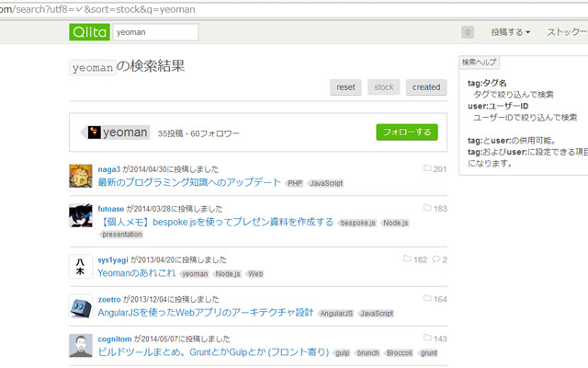Click the Qiita logo
This screenshot has width=588, height=368.
point(89,32)
